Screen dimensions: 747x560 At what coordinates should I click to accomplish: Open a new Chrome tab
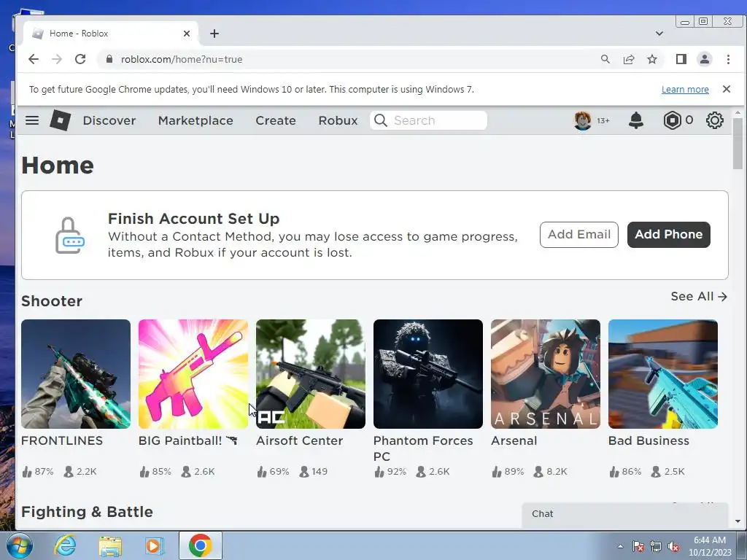[x=214, y=34]
